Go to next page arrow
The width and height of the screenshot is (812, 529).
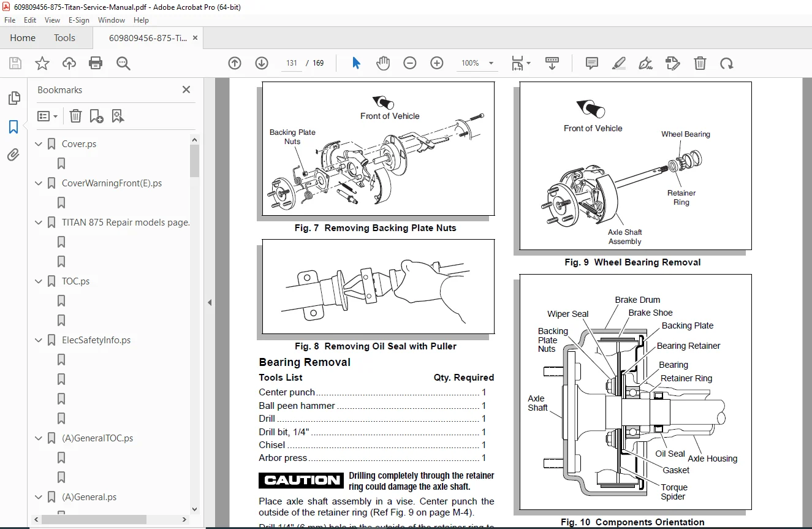[x=262, y=63]
